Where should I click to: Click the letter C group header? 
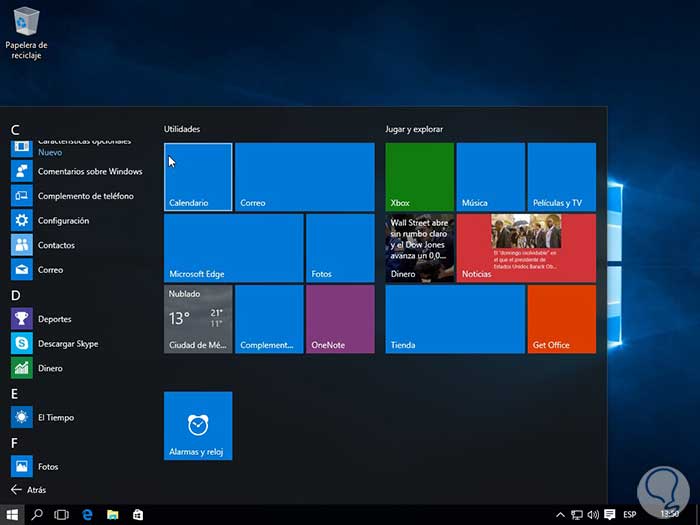coord(15,129)
